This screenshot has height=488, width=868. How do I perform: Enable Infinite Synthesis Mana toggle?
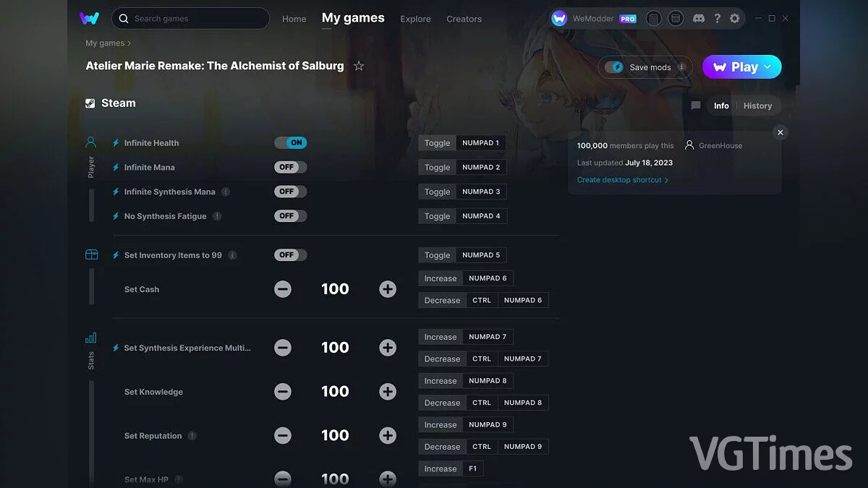[291, 192]
